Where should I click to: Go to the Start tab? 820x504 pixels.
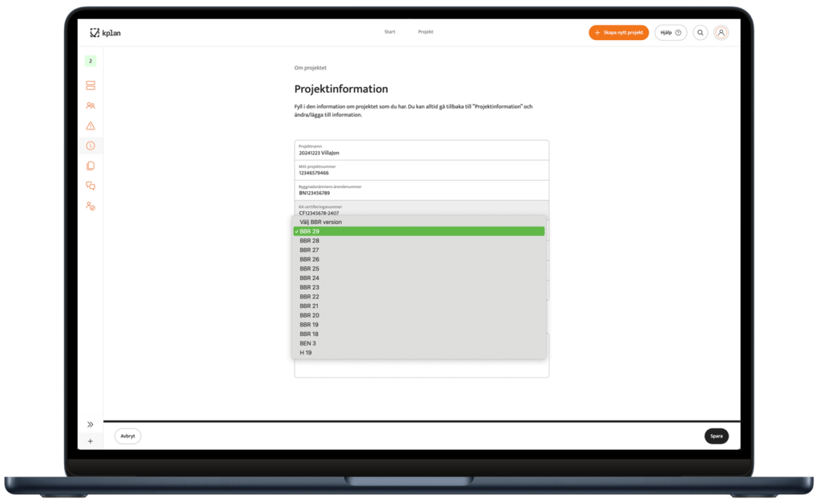coord(390,32)
